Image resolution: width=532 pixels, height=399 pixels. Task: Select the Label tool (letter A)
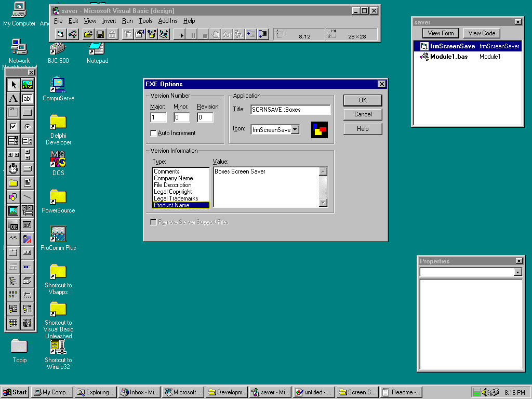(14, 98)
